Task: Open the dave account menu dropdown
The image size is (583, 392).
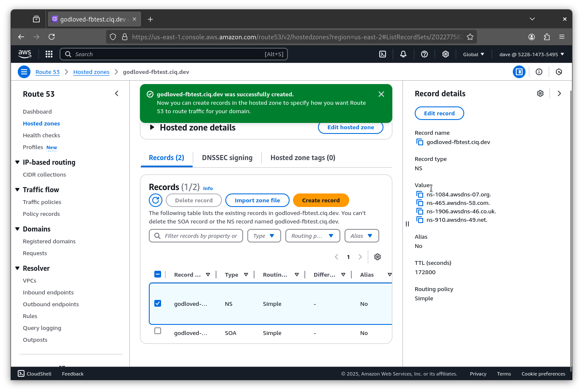Action: (x=532, y=54)
